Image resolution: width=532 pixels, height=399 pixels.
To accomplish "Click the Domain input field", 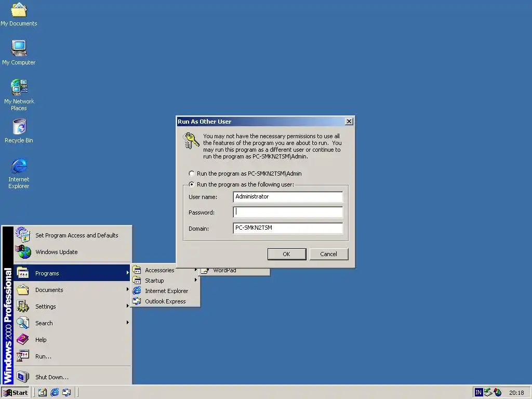I will [288, 228].
